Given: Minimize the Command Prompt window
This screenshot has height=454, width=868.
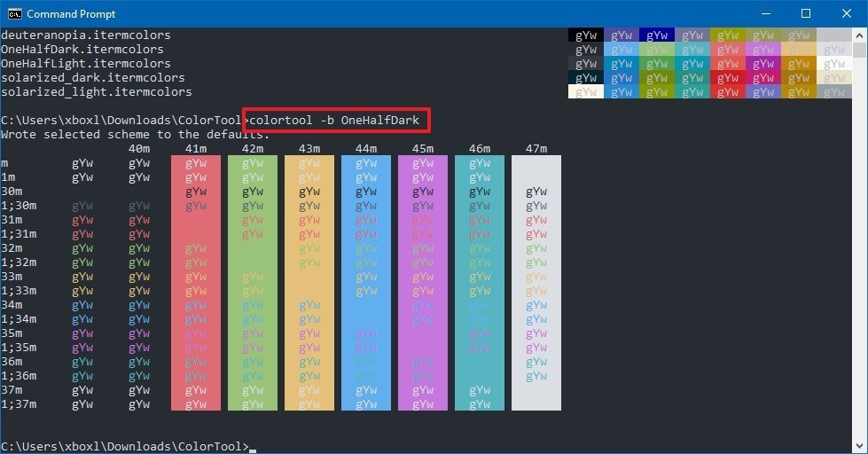Looking at the screenshot, I should click(765, 14).
